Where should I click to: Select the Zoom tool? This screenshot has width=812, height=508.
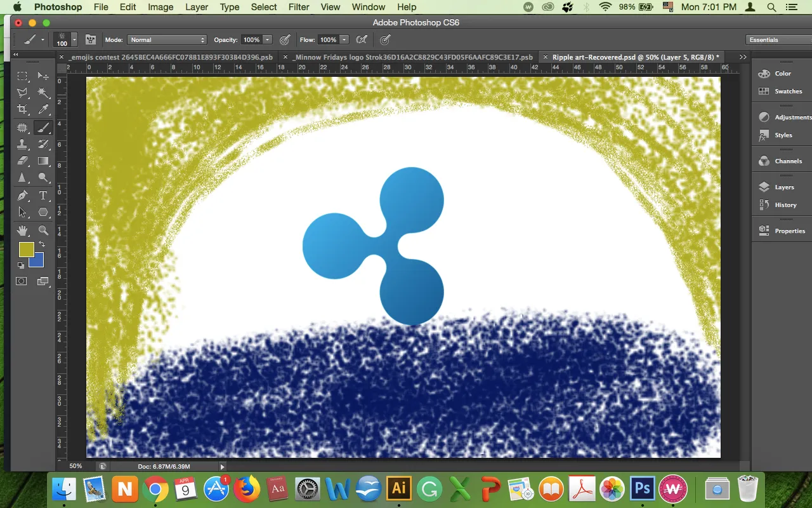[x=43, y=230]
